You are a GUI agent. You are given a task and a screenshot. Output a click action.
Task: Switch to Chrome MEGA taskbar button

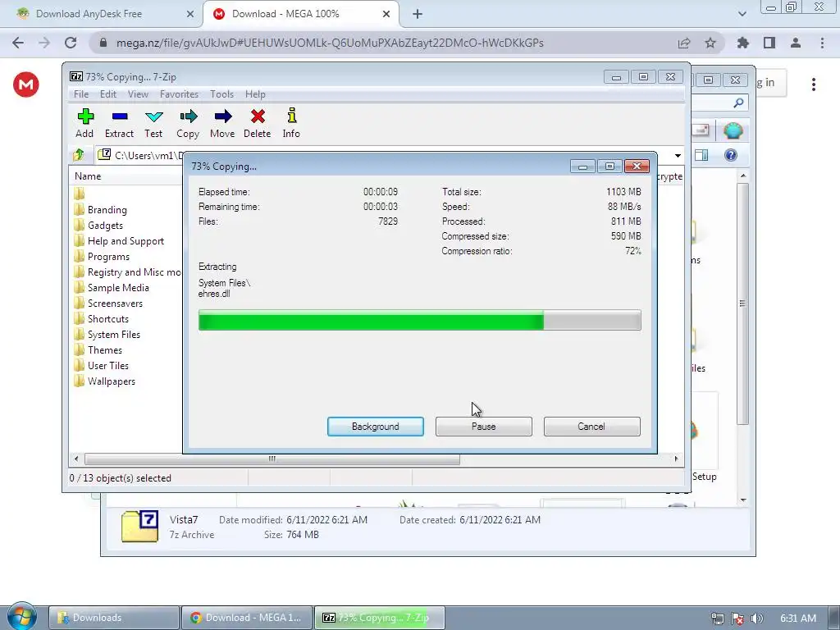[246, 618]
